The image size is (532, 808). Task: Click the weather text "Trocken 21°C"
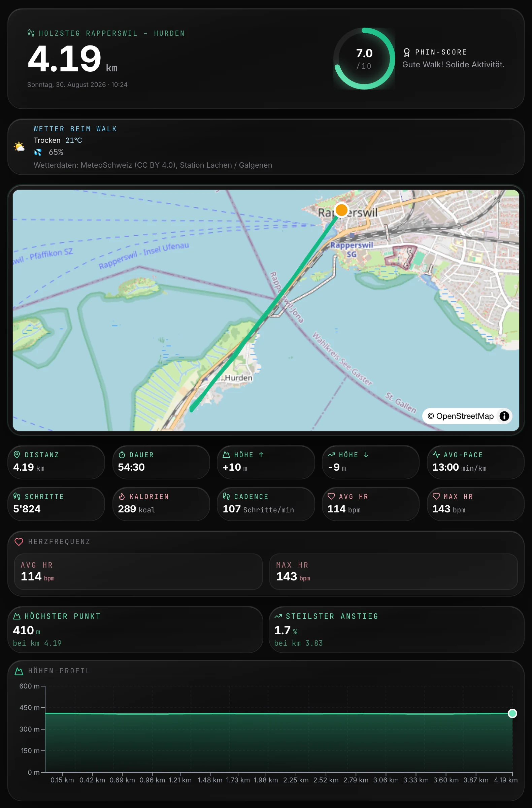tap(58, 140)
